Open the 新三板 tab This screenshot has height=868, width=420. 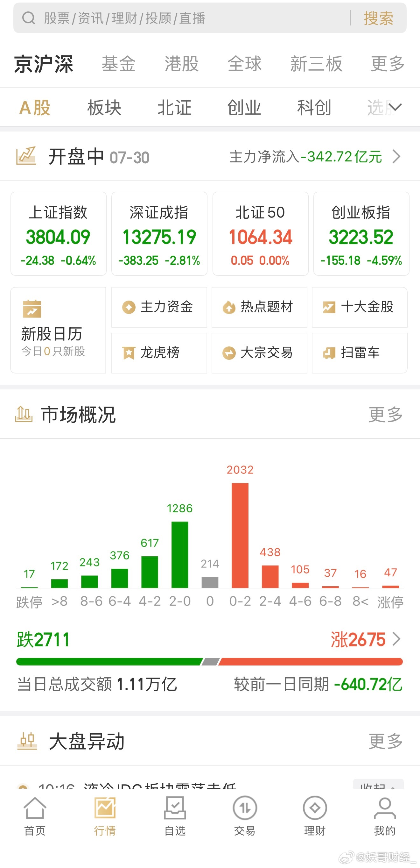point(316,64)
